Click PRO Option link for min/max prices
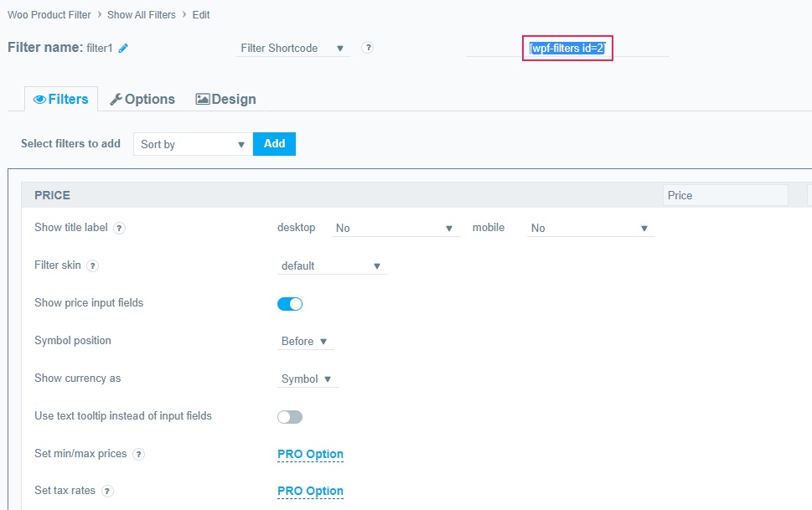 (310, 454)
